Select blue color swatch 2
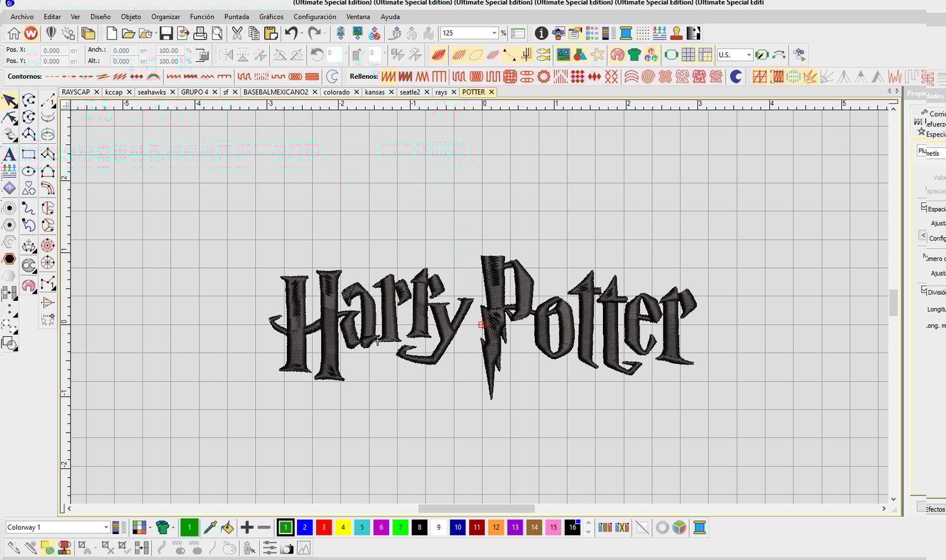Screen dimensions: 946x560 305,527
